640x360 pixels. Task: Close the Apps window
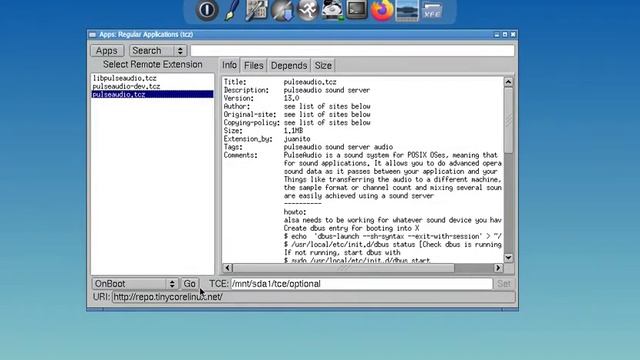click(x=513, y=35)
